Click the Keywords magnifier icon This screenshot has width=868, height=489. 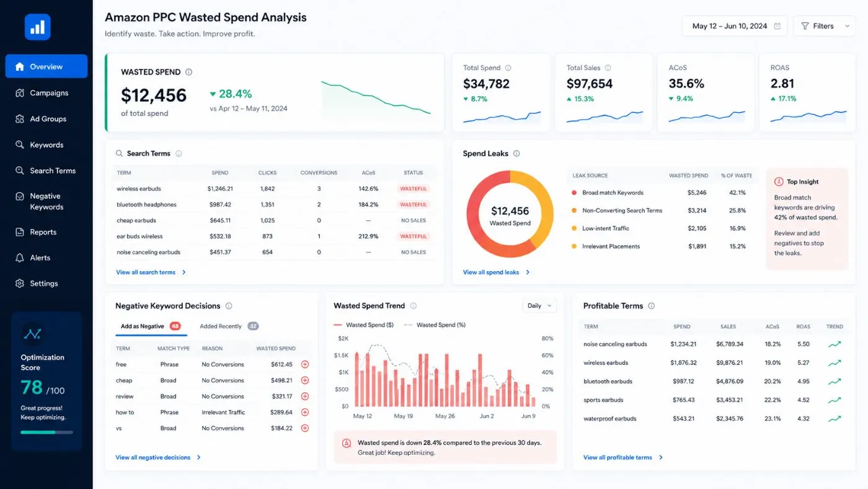tap(19, 145)
